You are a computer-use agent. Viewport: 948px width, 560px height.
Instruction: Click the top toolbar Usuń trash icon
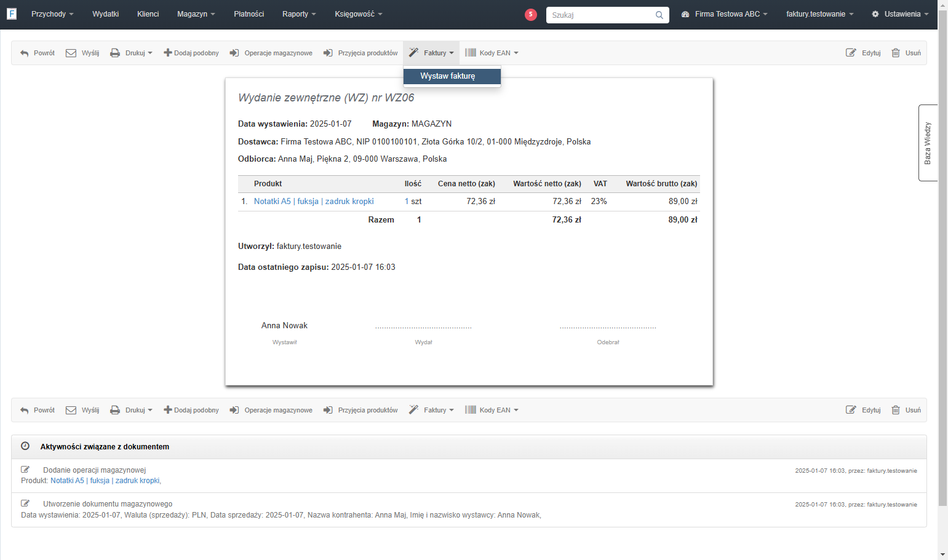(896, 53)
